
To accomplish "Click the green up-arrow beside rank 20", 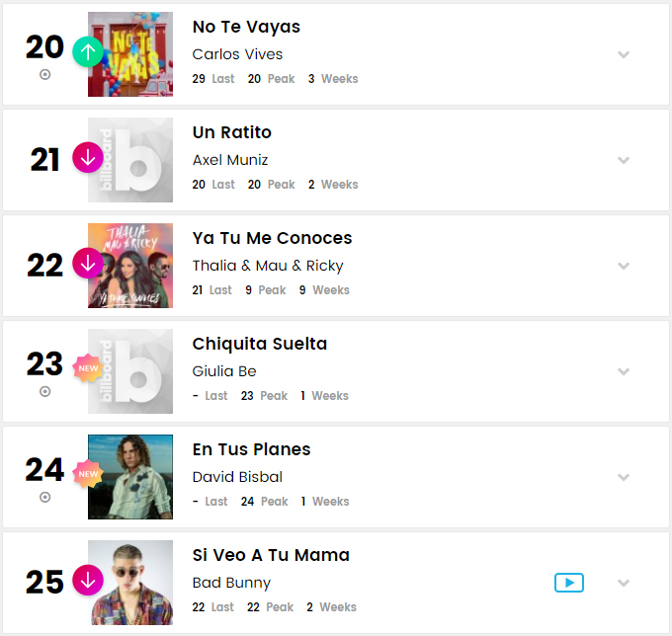I will pyautogui.click(x=88, y=51).
